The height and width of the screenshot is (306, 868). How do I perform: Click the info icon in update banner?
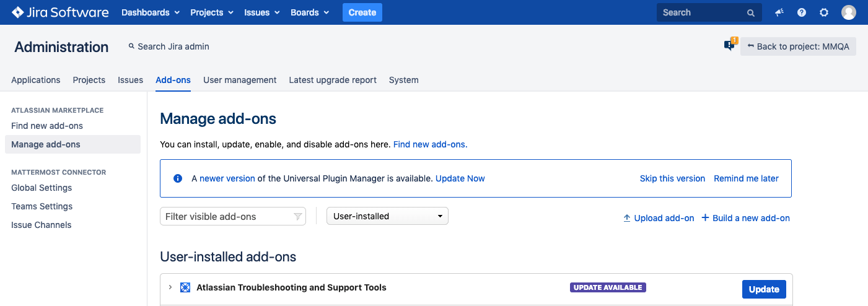178,178
